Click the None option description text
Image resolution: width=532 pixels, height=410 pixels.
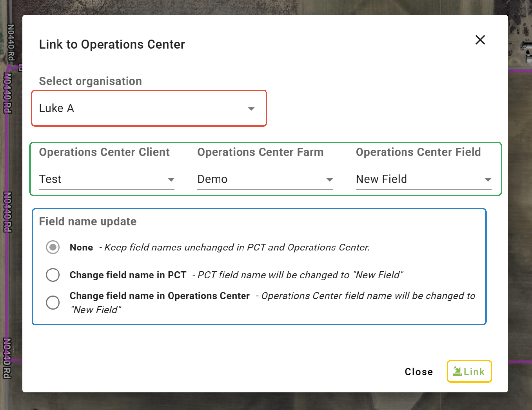(237, 248)
